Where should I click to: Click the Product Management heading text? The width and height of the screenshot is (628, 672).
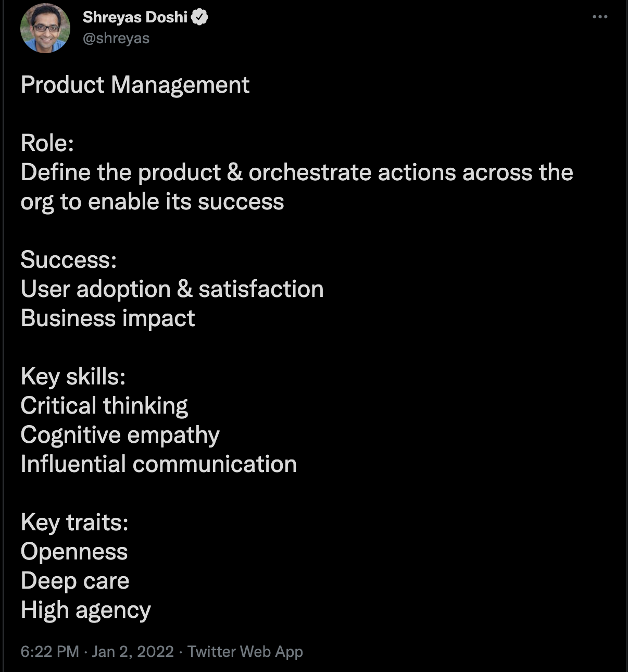pos(135,85)
